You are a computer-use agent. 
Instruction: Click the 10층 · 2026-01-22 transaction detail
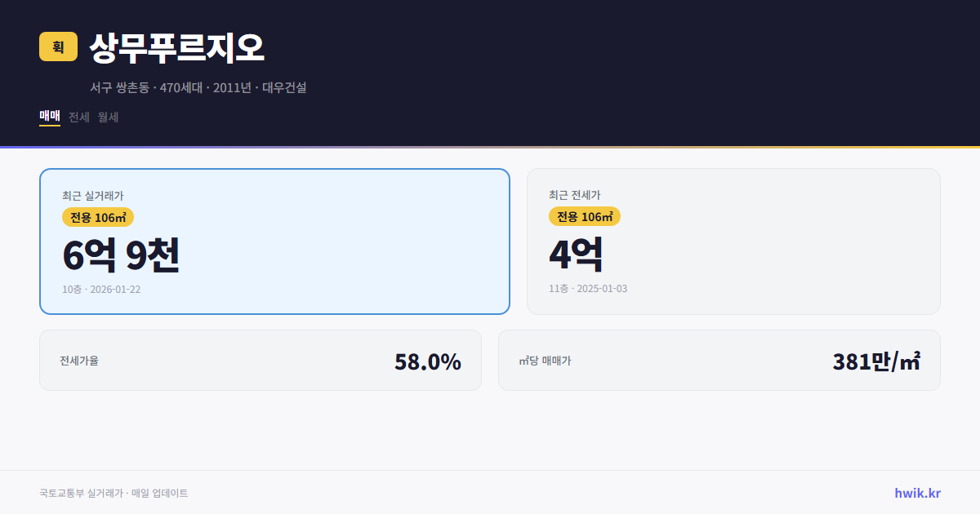point(100,289)
